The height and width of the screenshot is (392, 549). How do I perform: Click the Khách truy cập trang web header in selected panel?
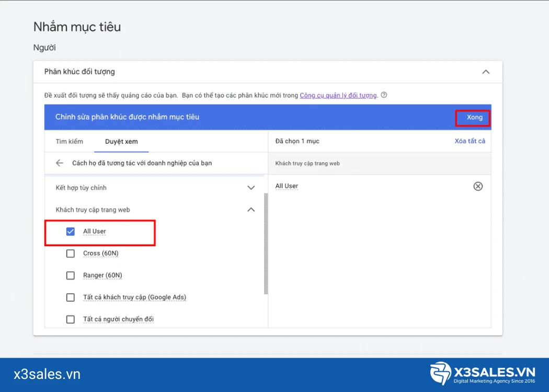[307, 164]
